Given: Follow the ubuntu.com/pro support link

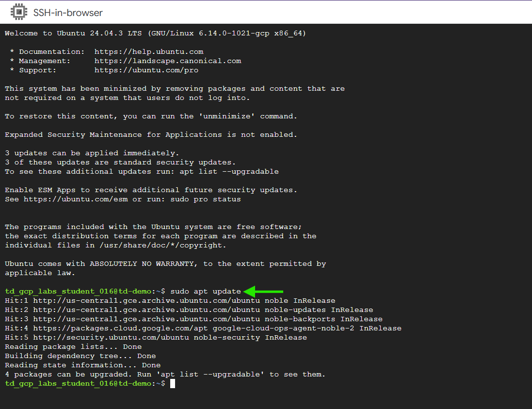Looking at the screenshot, I should [146, 70].
